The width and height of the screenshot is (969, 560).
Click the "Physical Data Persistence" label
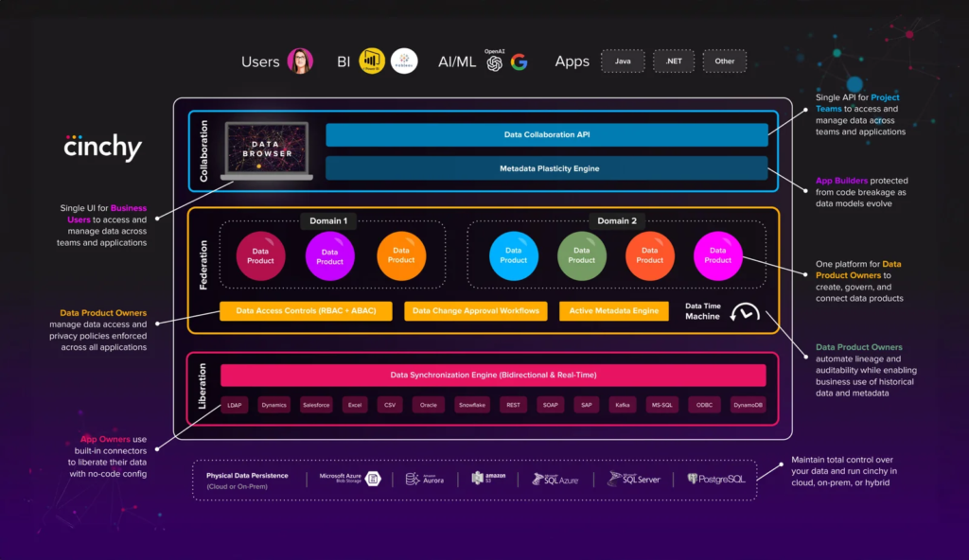click(x=247, y=475)
